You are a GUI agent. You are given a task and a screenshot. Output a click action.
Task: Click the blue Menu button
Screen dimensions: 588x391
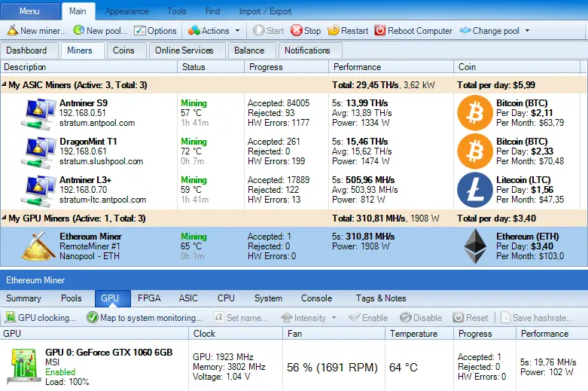(x=30, y=11)
